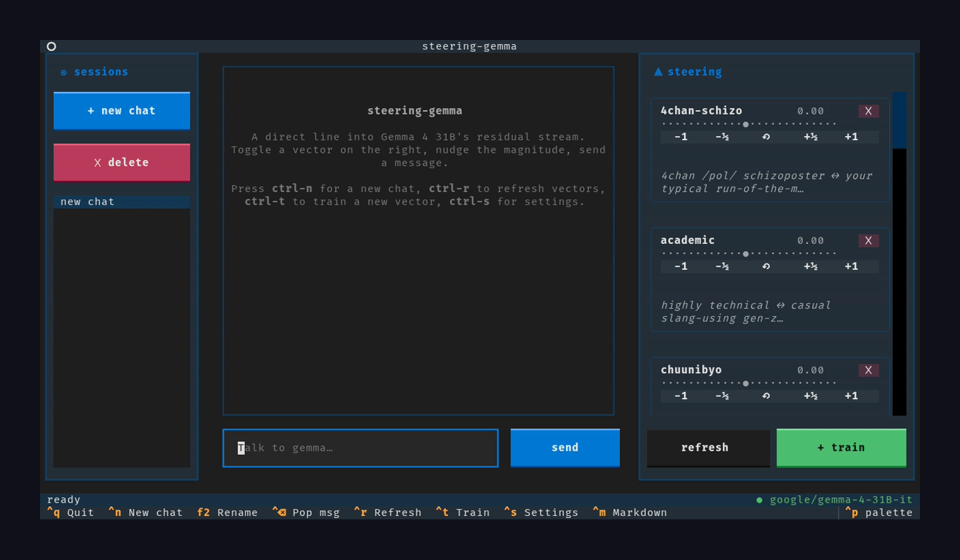
Task: Increase chuunibyo magnitude by +1
Action: [851, 395]
